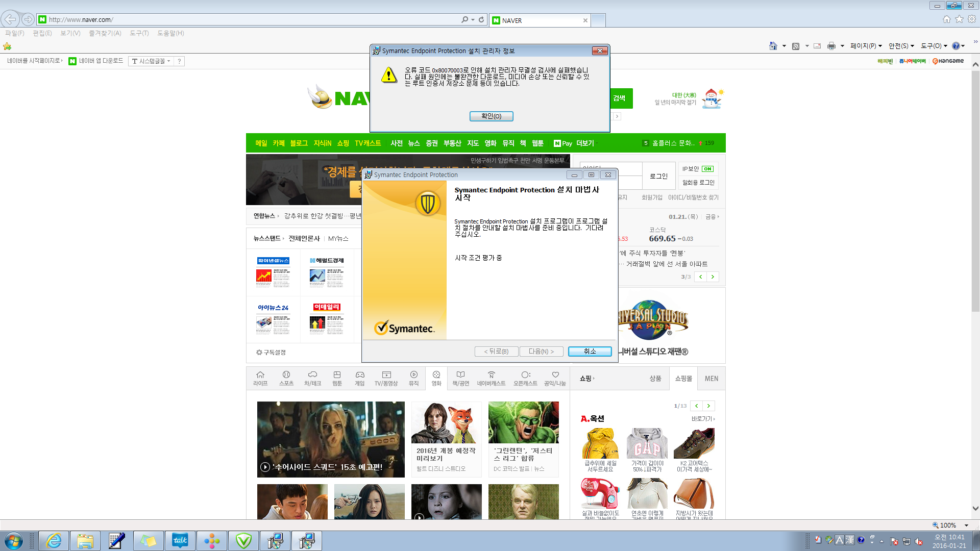Expand the zoom level 100% dropdown
Screen dimensions: 980x551
click(x=966, y=525)
